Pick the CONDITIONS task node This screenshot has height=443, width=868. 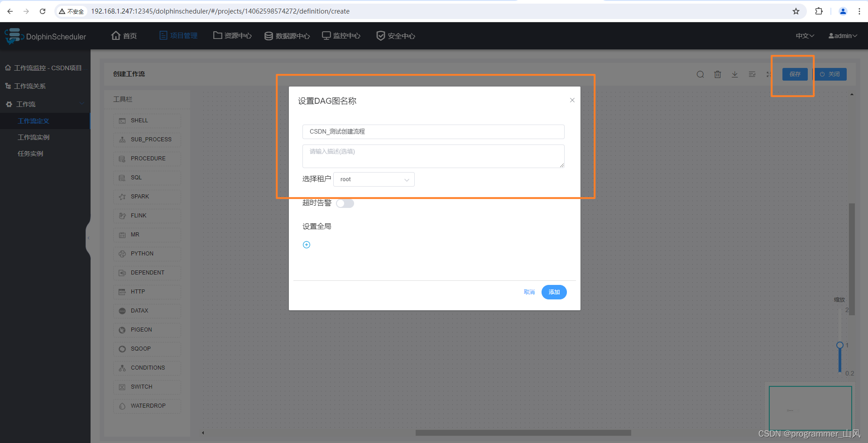tap(147, 368)
